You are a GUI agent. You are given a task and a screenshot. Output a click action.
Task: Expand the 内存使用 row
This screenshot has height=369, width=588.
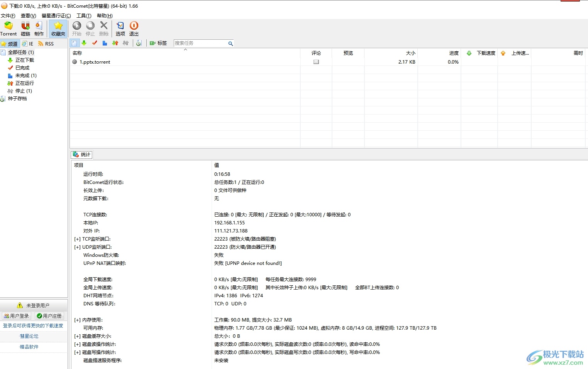click(77, 320)
